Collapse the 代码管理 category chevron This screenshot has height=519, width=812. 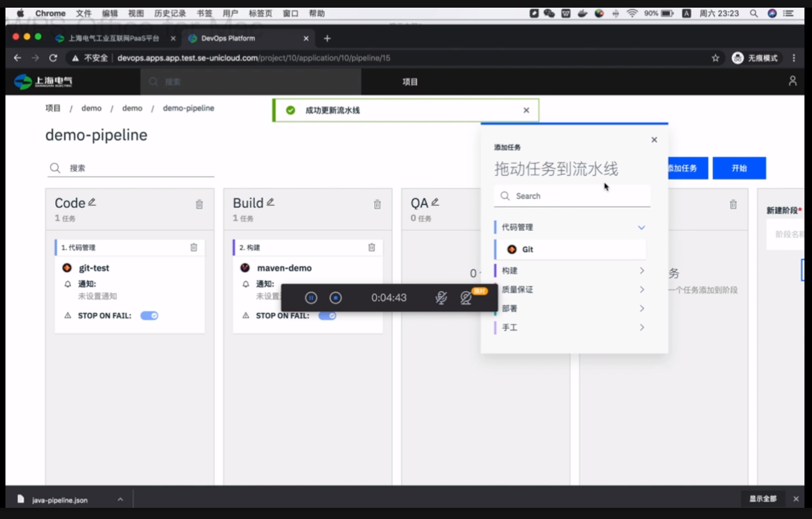coord(641,227)
